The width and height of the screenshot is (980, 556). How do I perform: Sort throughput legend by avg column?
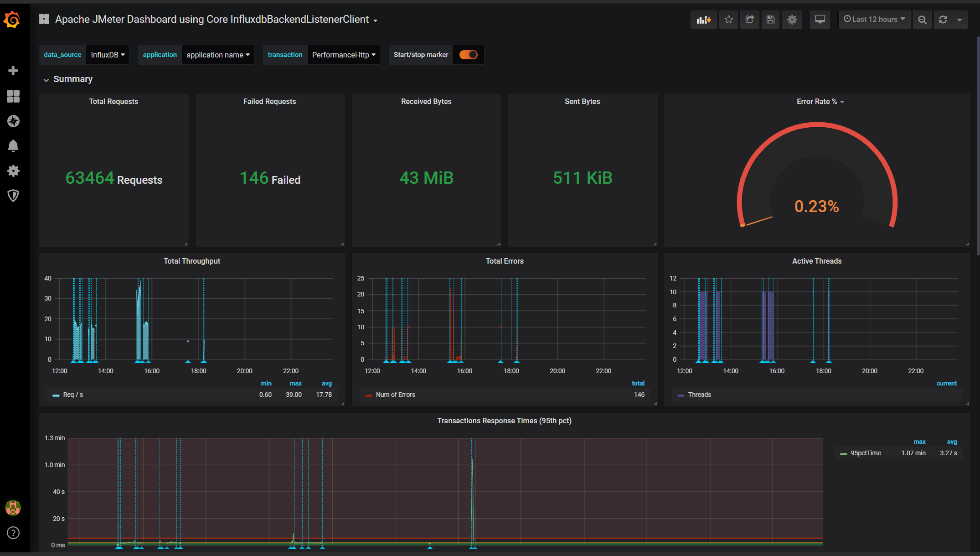[327, 384]
